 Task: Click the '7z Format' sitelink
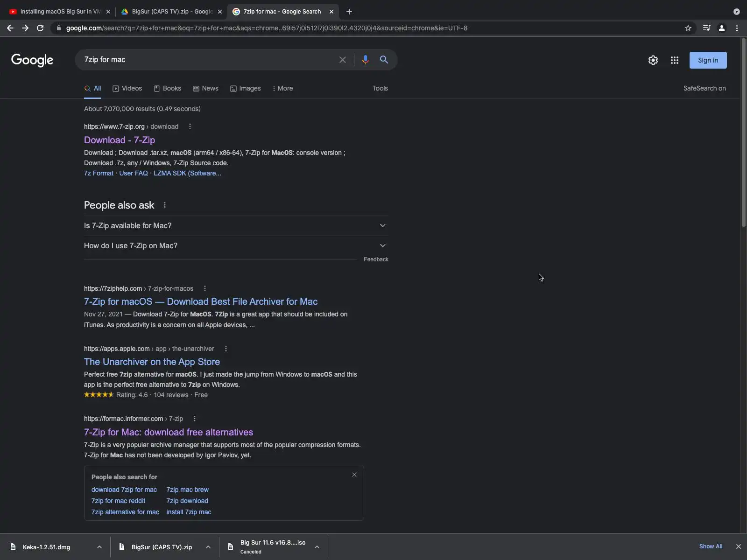(x=99, y=173)
